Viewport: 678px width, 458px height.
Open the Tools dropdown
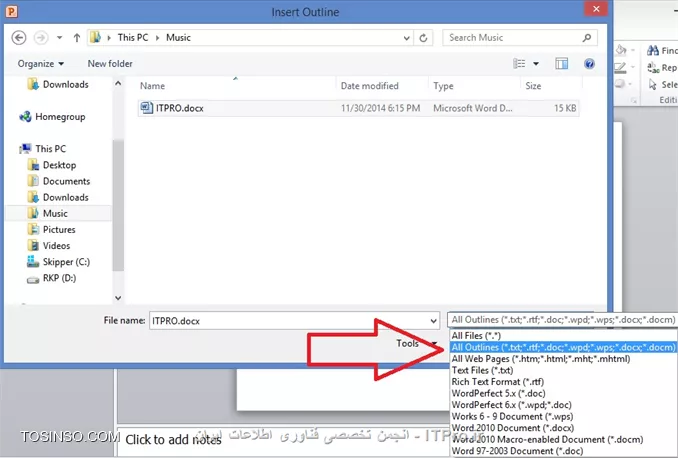click(x=417, y=343)
